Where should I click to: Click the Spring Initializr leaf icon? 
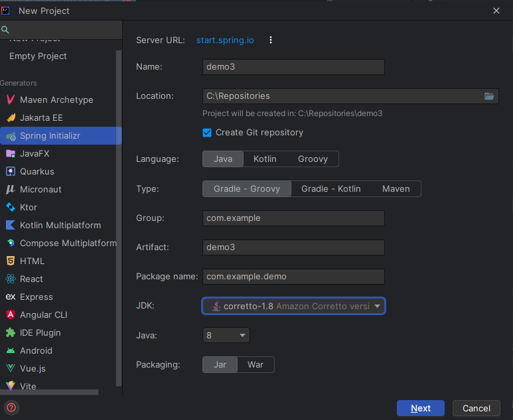(11, 136)
